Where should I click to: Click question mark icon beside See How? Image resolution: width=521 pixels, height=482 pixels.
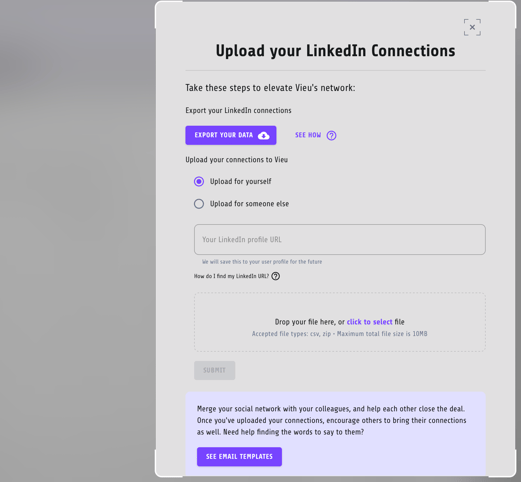click(x=331, y=135)
